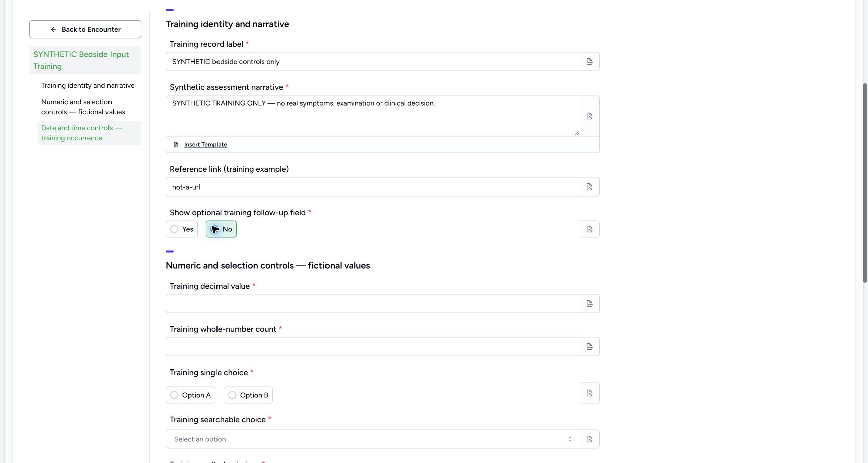Choose Option B radio button
Viewport: 868px width, 463px height.
[x=248, y=395]
